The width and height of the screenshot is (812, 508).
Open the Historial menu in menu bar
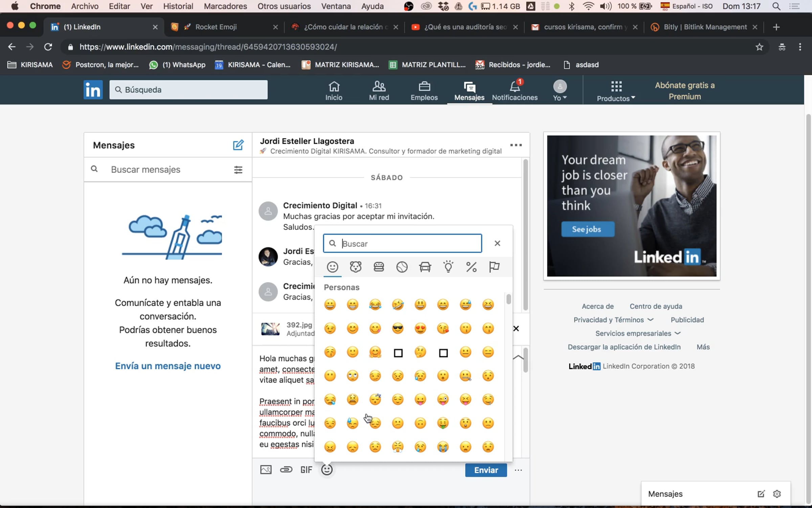click(178, 6)
